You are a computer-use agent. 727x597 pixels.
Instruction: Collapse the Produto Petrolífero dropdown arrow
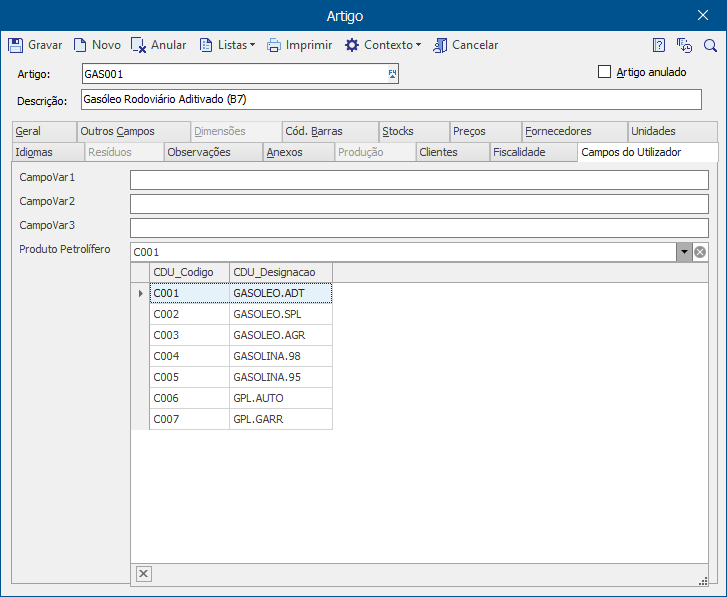click(x=684, y=252)
